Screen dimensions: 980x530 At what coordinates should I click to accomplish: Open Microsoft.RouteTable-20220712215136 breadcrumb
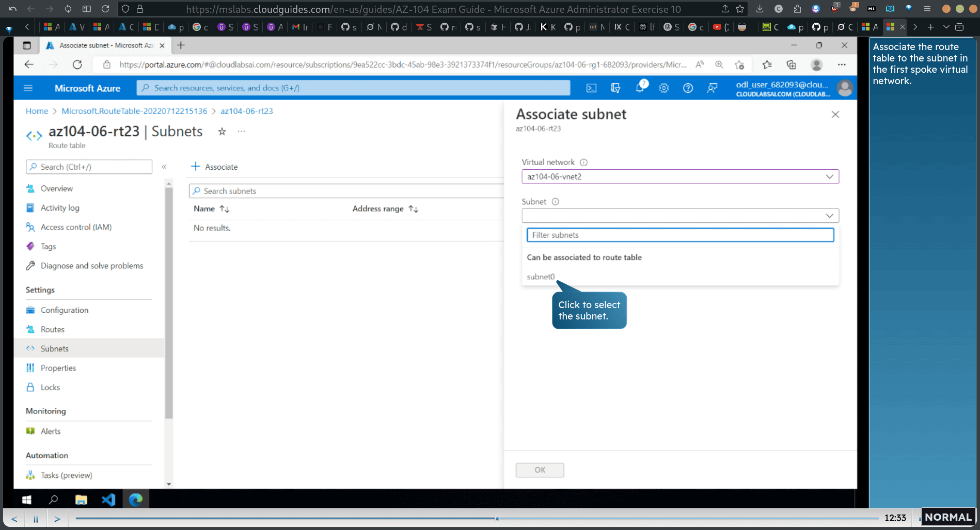[x=134, y=111]
